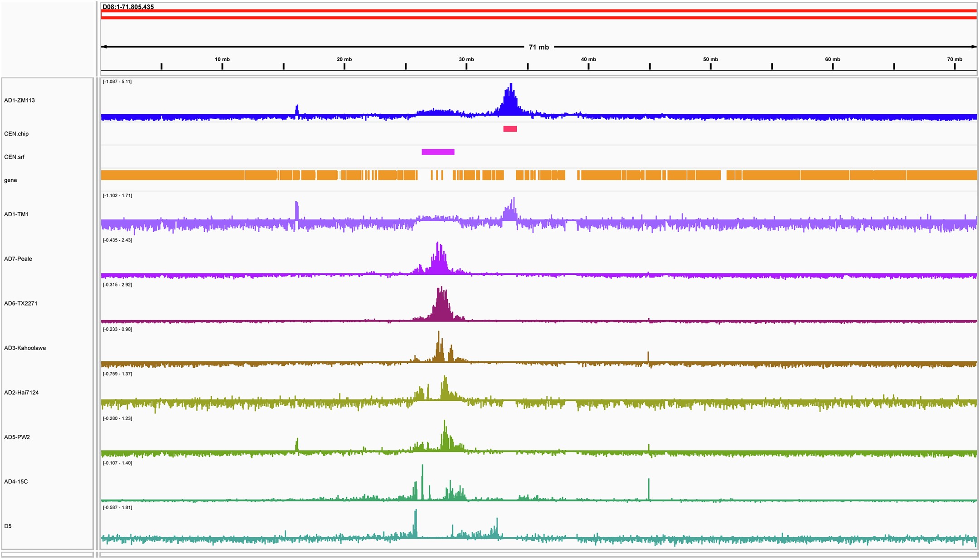
Task: Select the AD1-TM1 track name
Action: [x=16, y=214]
